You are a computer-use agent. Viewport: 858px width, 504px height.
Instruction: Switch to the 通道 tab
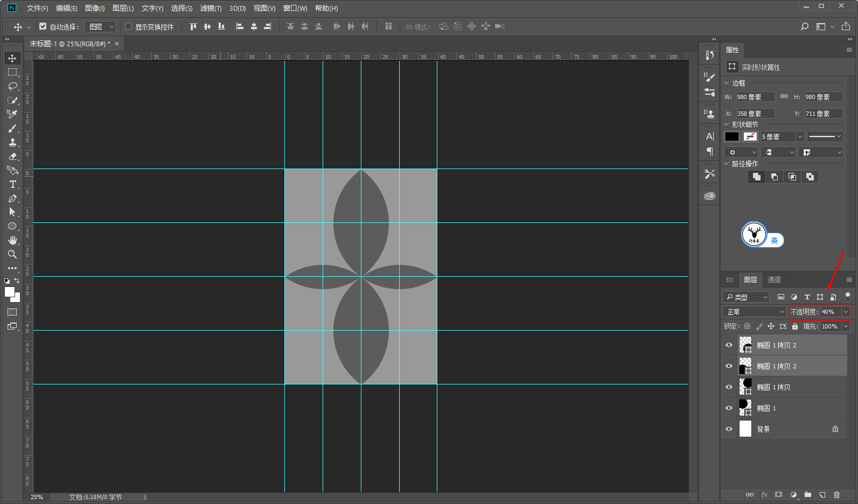coord(774,279)
